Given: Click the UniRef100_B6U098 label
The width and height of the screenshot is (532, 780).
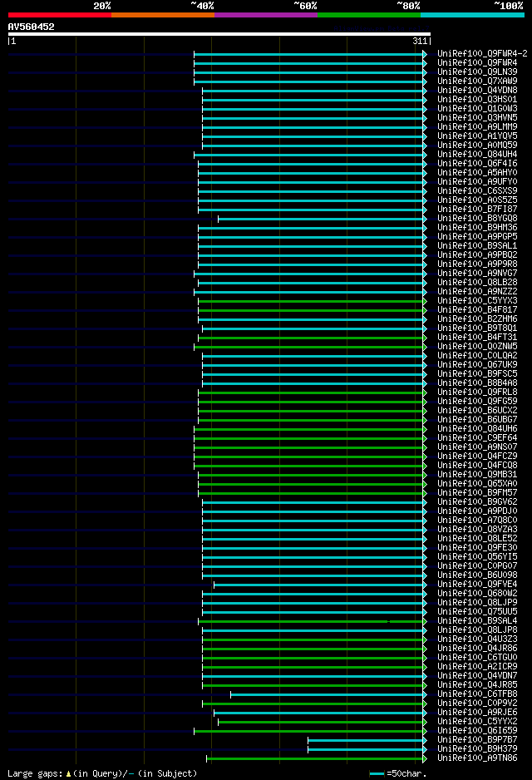Looking at the screenshot, I should [x=477, y=575].
